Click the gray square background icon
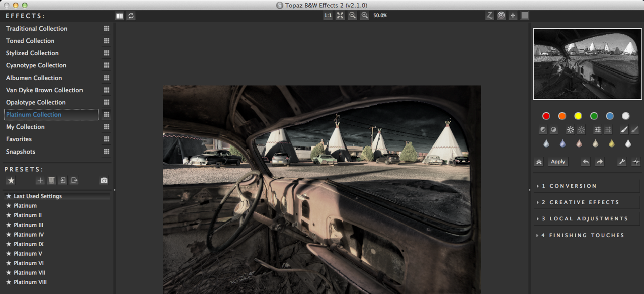The image size is (644, 294). tap(525, 16)
